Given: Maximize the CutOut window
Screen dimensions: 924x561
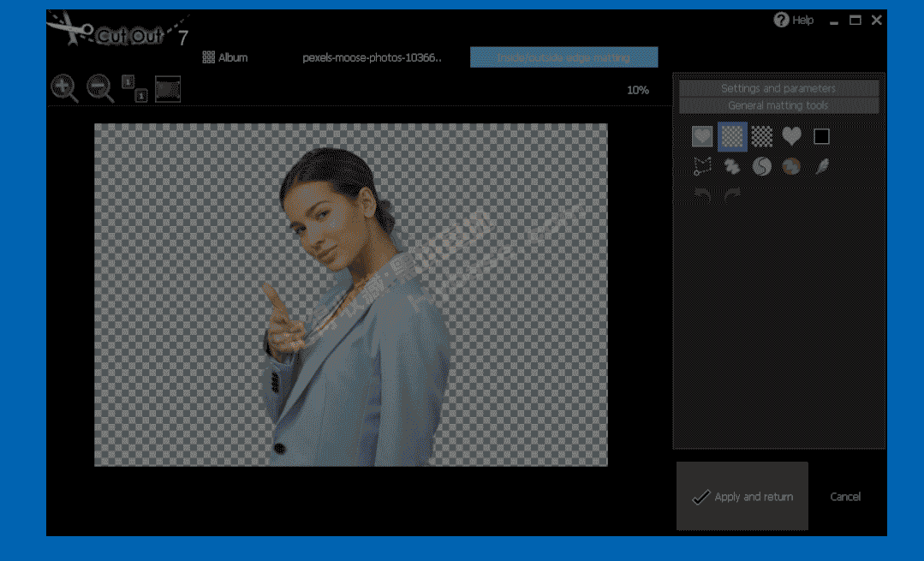Looking at the screenshot, I should pos(855,20).
